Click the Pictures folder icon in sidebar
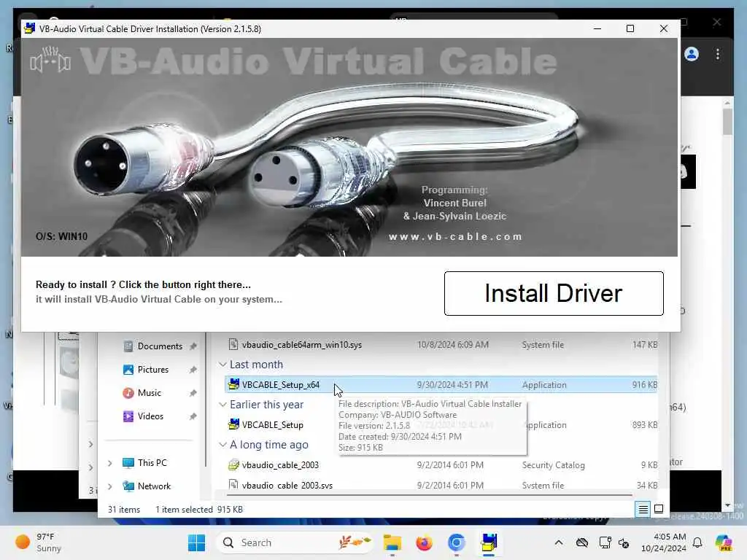 click(128, 370)
